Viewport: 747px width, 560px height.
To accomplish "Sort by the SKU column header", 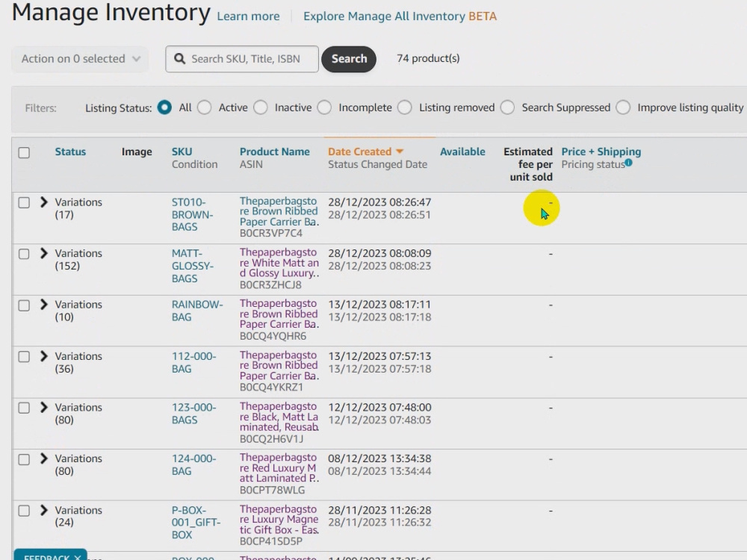I will [182, 152].
